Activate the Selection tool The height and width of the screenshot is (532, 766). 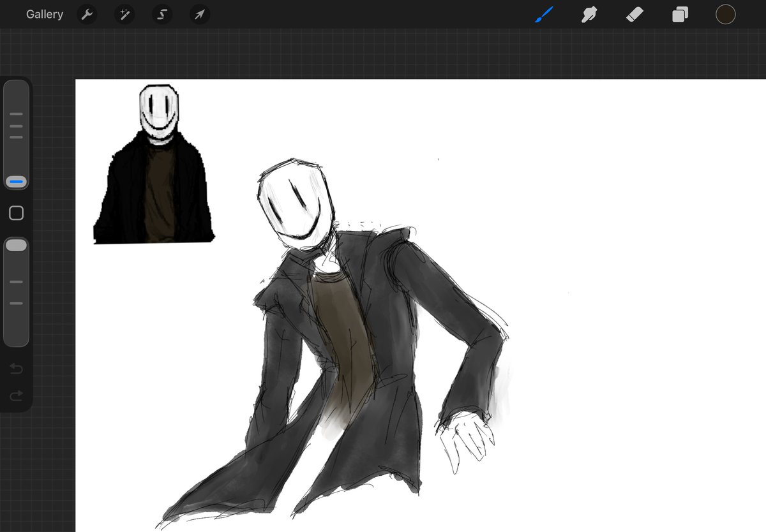[162, 14]
